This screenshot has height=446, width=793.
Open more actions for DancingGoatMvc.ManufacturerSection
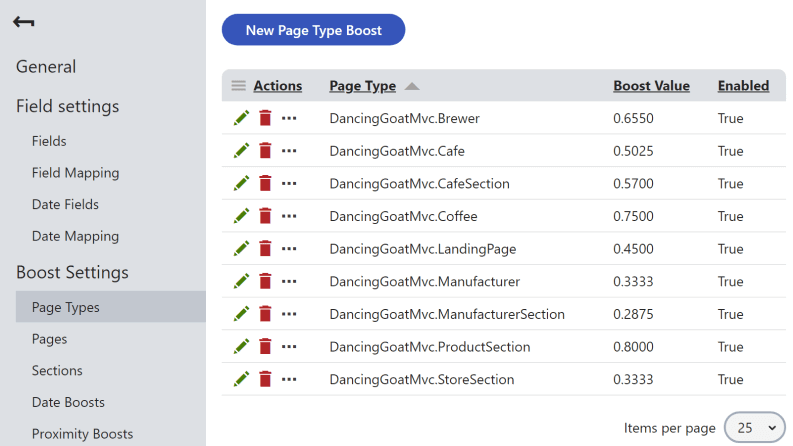click(x=289, y=314)
